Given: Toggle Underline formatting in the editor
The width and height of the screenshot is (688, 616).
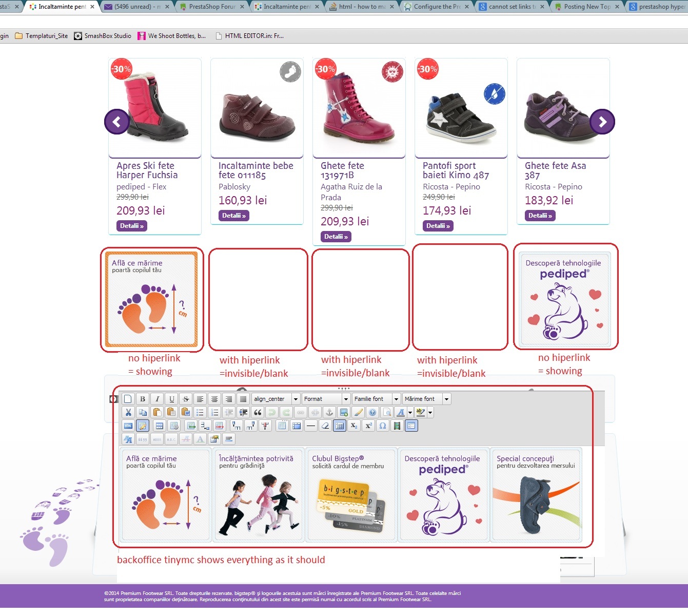Looking at the screenshot, I should pyautogui.click(x=171, y=399).
